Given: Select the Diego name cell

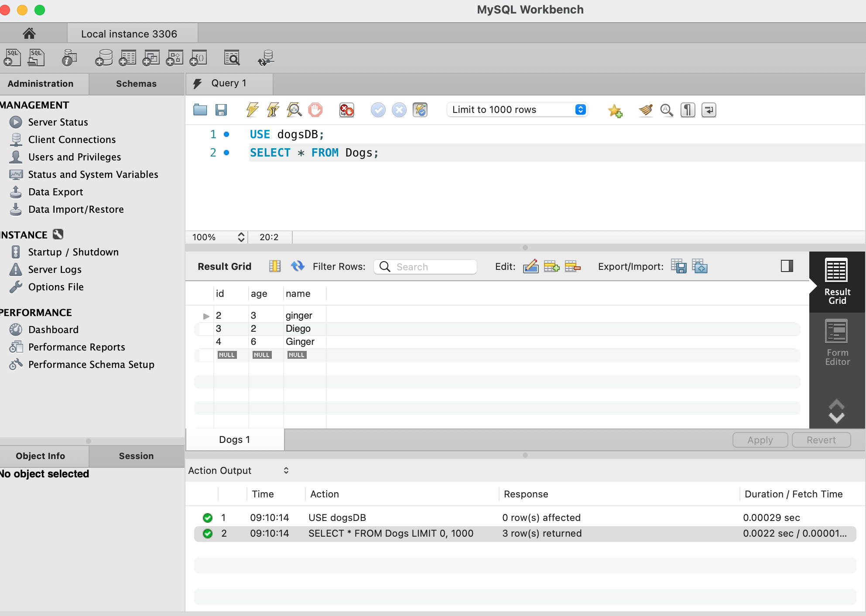Looking at the screenshot, I should pos(298,329).
